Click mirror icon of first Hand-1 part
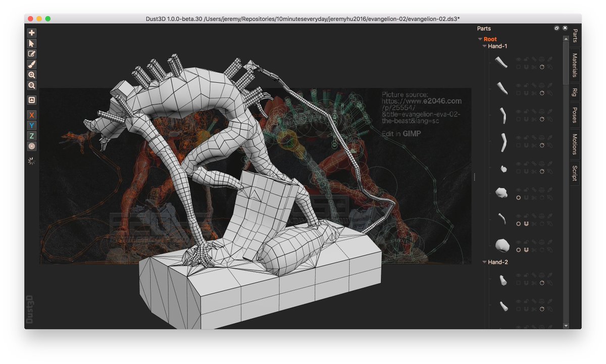This screenshot has width=606, height=364. [x=542, y=59]
